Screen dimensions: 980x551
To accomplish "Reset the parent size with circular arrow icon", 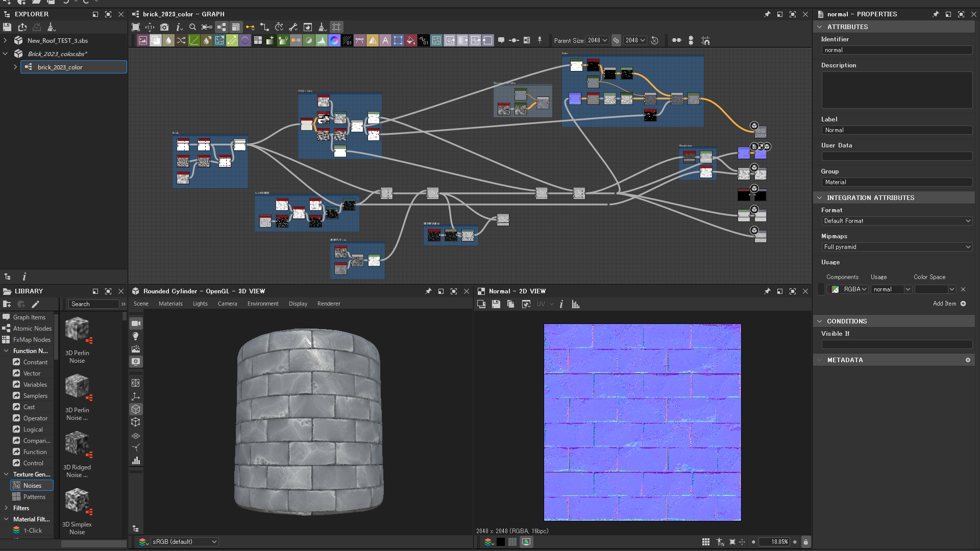I will click(x=654, y=40).
